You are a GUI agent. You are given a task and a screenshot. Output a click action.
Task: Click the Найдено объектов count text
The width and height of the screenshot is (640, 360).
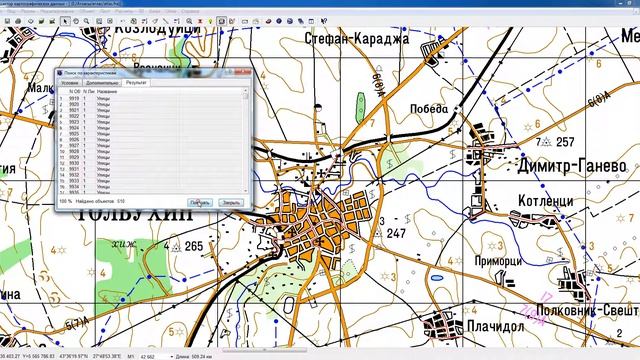[x=99, y=202]
